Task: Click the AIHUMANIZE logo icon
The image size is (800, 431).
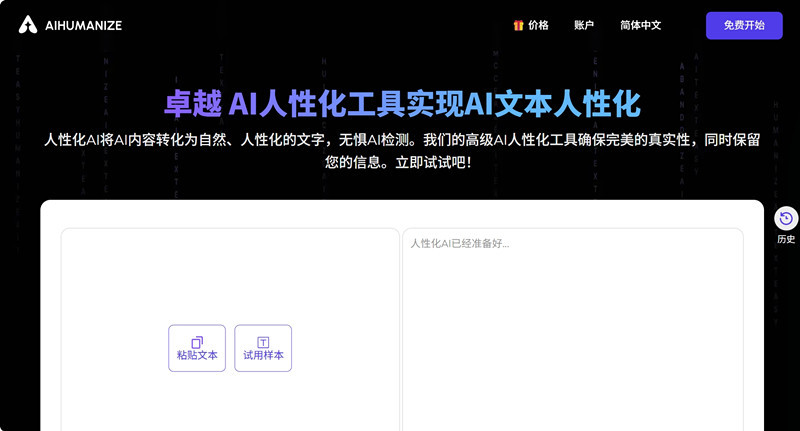Action: (28, 25)
